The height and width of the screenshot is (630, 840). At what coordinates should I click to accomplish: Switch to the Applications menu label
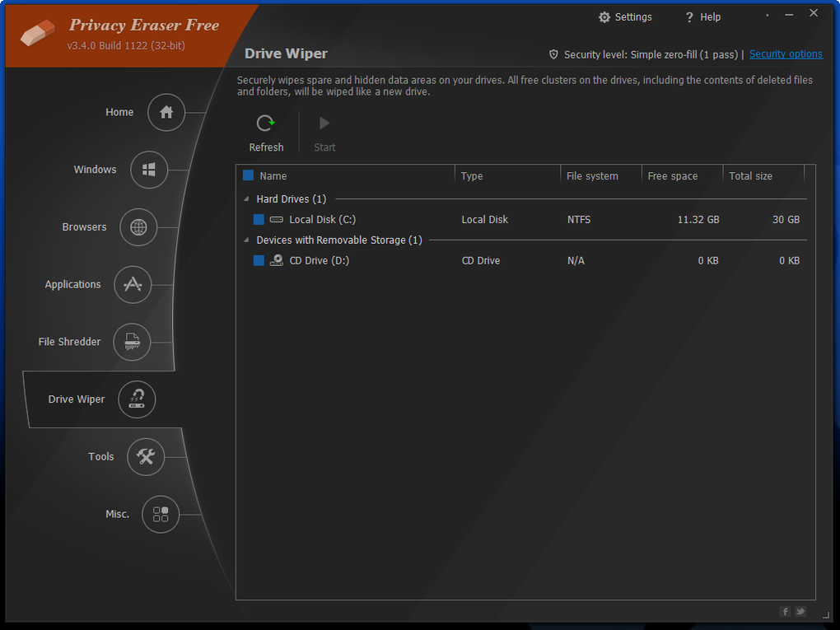(x=72, y=284)
